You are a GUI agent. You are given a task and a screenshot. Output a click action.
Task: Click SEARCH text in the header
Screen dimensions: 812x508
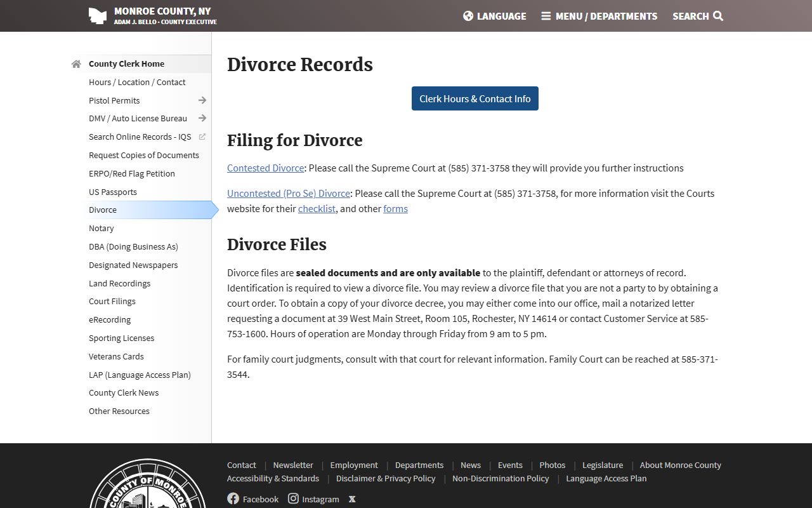coord(691,16)
